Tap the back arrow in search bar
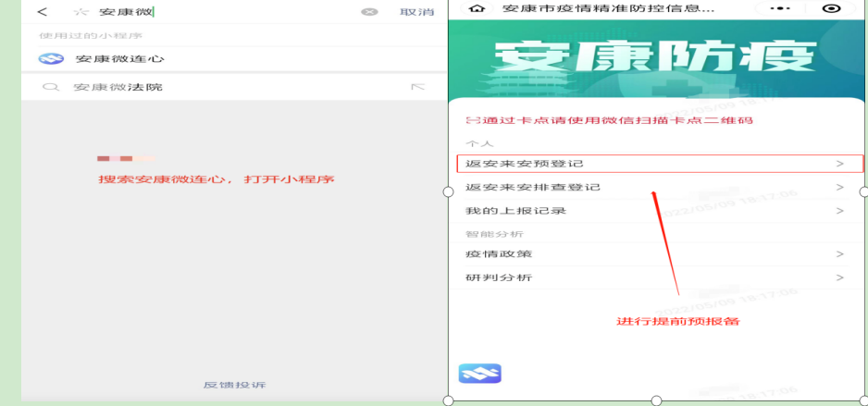 pyautogui.click(x=42, y=12)
